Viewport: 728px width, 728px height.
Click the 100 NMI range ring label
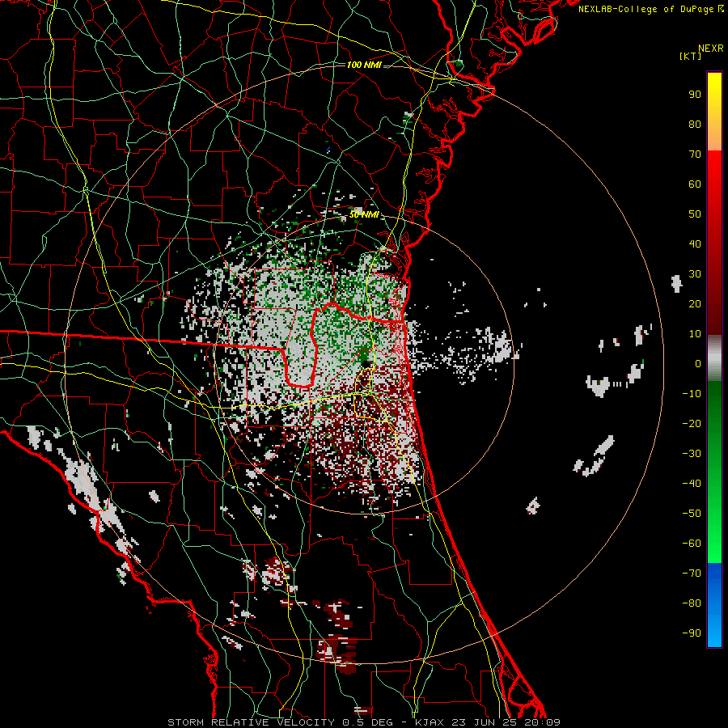coord(364,65)
